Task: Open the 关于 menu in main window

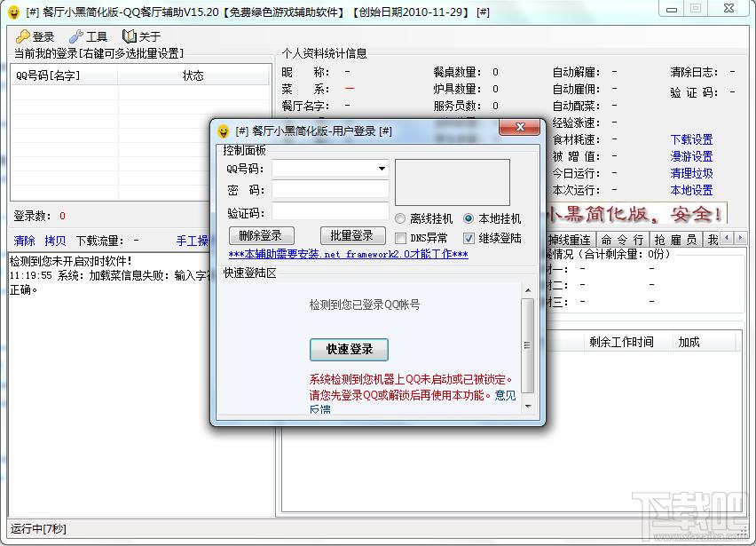Action: (141, 36)
